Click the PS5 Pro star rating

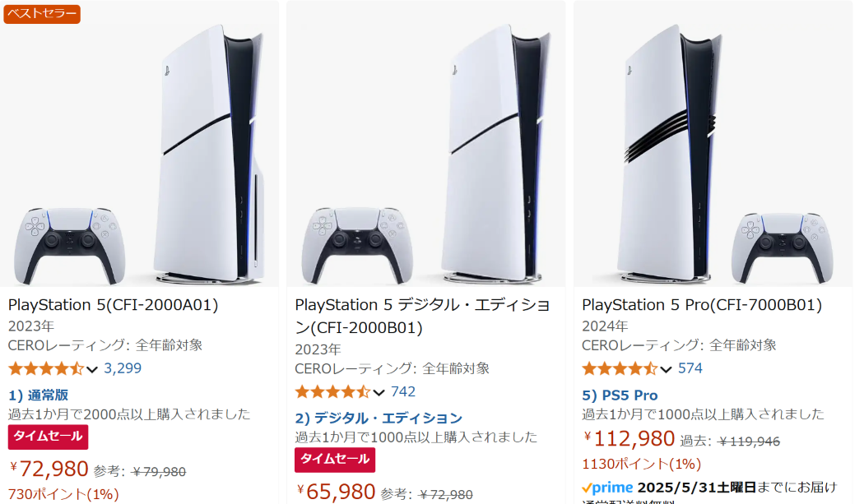pyautogui.click(x=620, y=368)
